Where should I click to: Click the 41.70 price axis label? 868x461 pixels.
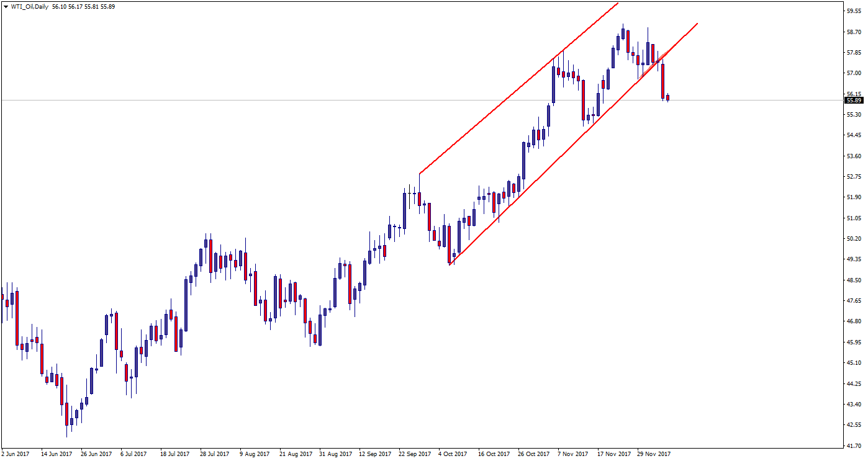(853, 445)
